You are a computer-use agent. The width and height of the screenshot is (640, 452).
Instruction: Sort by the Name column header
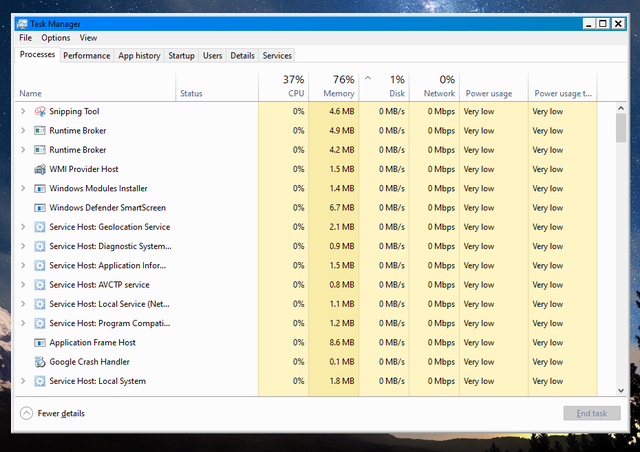96,87
